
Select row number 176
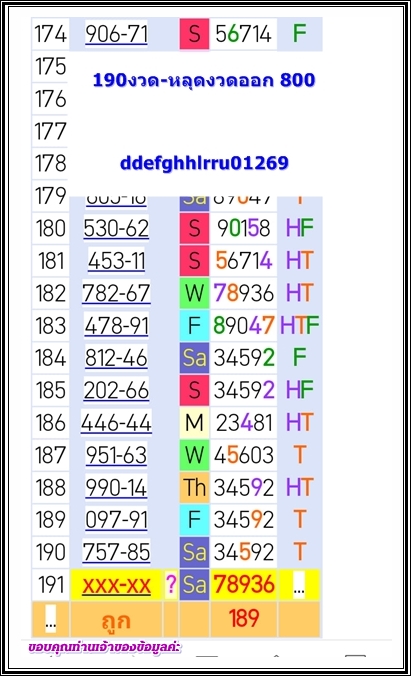point(50,98)
